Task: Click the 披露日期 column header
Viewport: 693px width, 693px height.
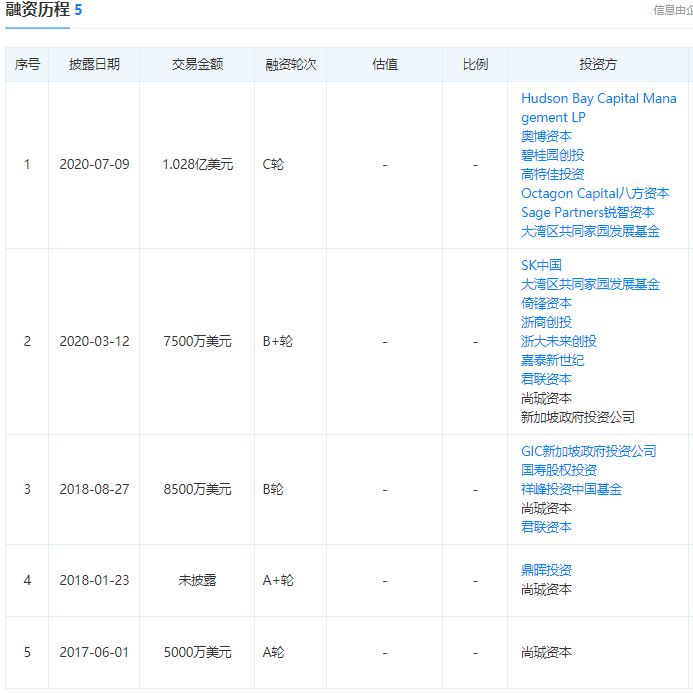Action: 94,65
